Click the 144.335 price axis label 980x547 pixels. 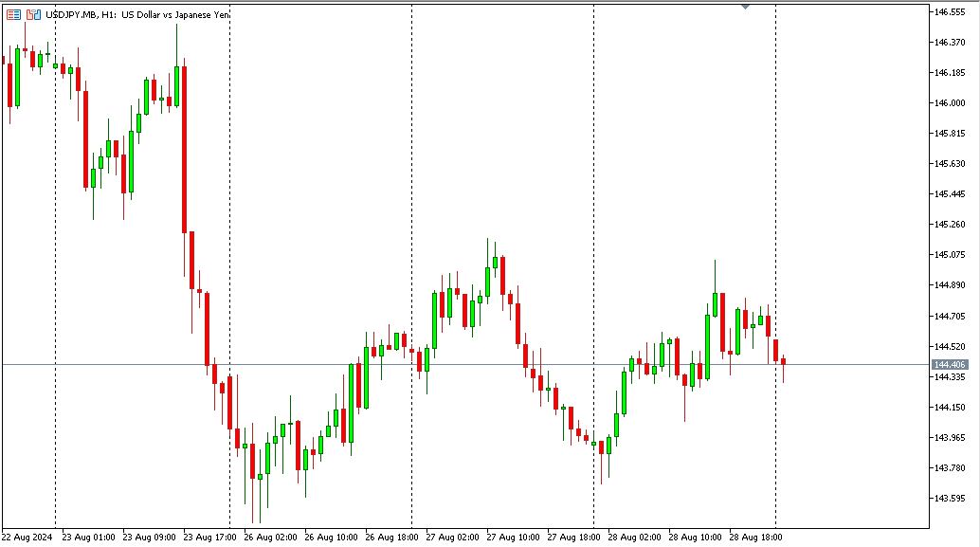950,377
